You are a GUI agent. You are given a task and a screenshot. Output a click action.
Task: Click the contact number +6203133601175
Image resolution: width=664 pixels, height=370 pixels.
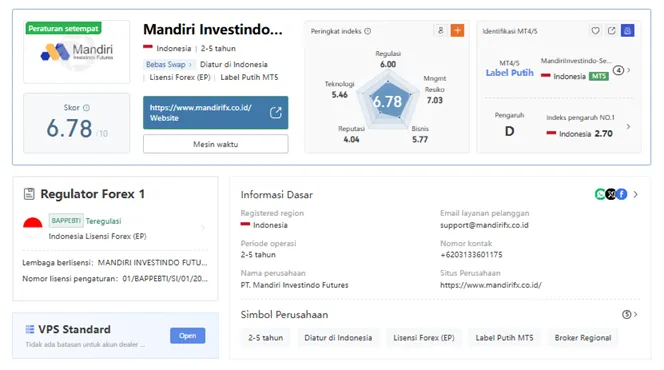(471, 255)
